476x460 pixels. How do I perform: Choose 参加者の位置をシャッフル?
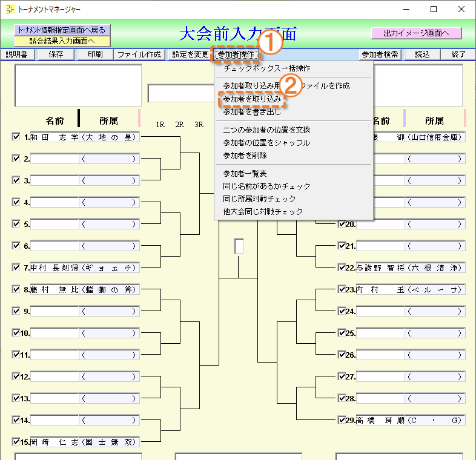[x=266, y=143]
